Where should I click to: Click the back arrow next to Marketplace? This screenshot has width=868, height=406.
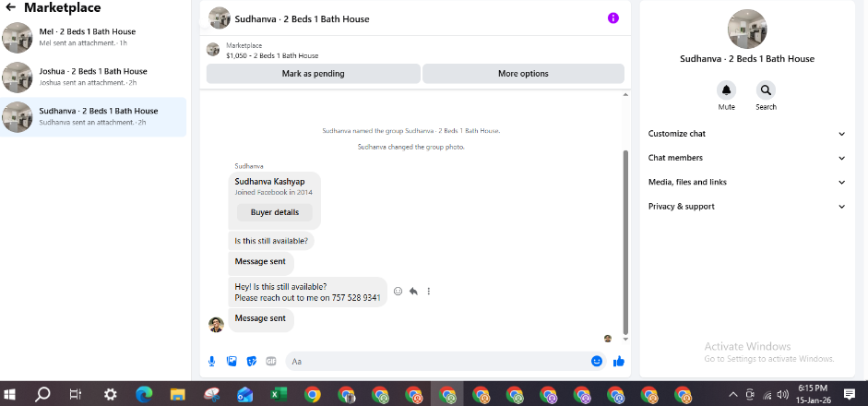(10, 7)
